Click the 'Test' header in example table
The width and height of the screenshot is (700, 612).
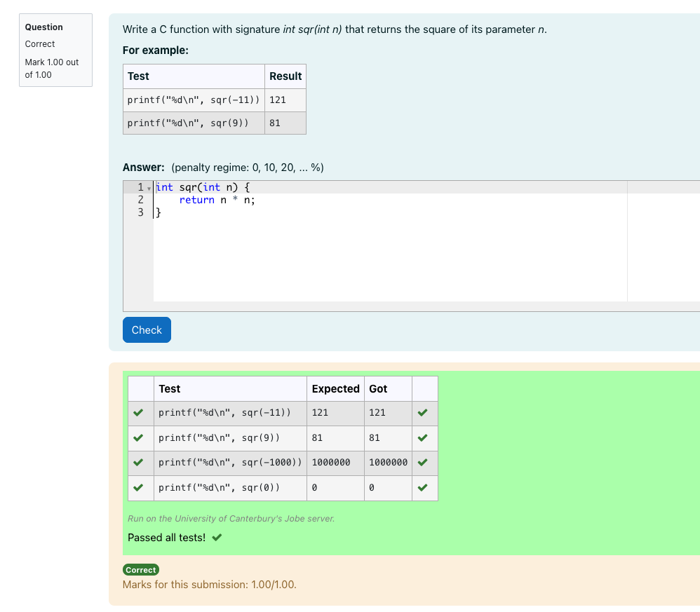pos(138,76)
